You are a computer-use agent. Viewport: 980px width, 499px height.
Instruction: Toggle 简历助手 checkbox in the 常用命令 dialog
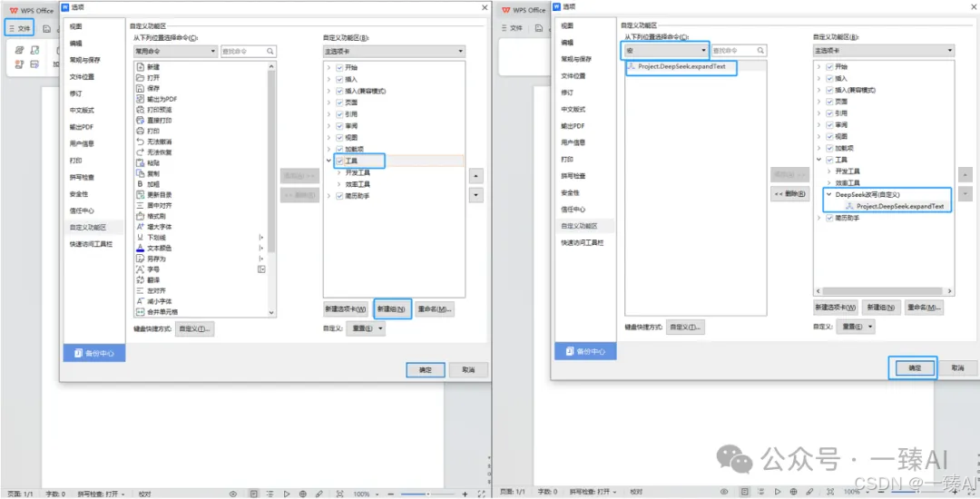point(339,196)
